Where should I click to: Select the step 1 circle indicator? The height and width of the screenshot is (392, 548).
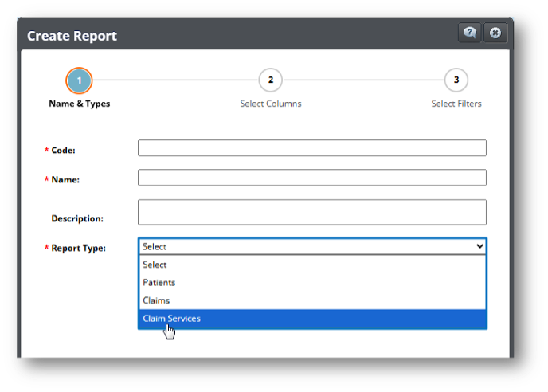pos(80,80)
